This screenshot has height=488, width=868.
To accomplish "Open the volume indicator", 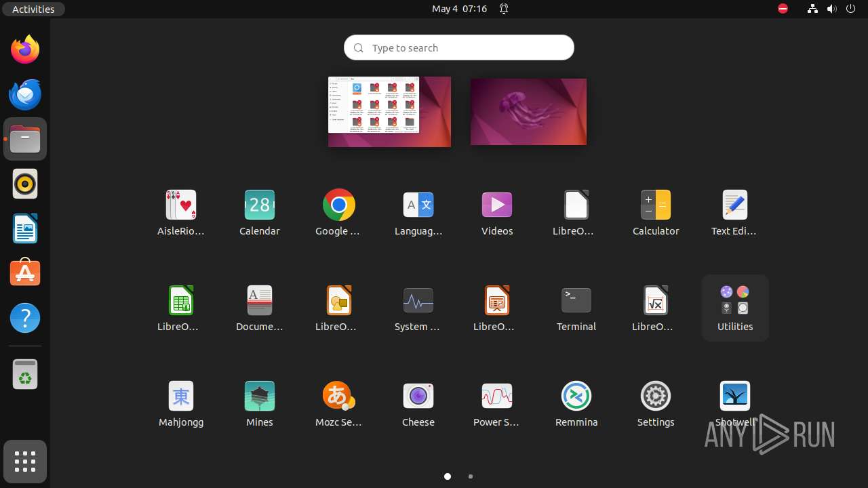I will pyautogui.click(x=832, y=9).
